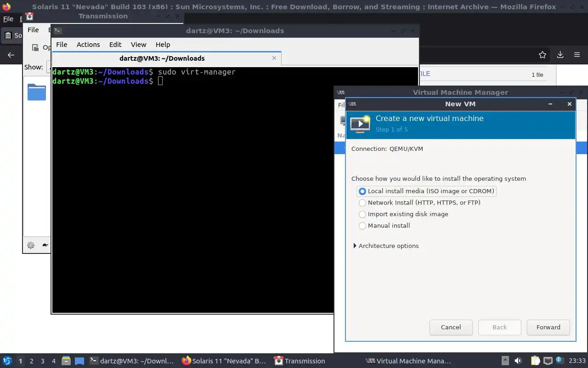This screenshot has height=368, width=588.
Task: Click 'Step 1 of 5' header text
Action: pyautogui.click(x=391, y=129)
